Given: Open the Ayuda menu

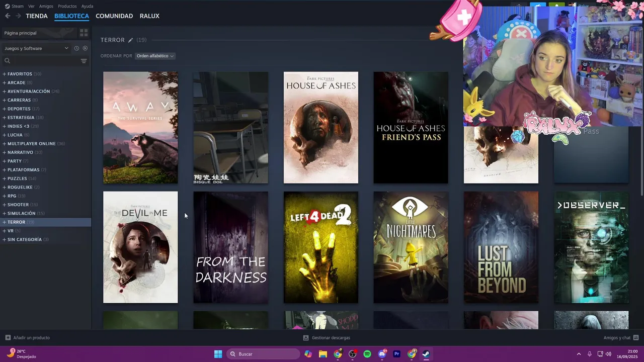Looking at the screenshot, I should [87, 6].
